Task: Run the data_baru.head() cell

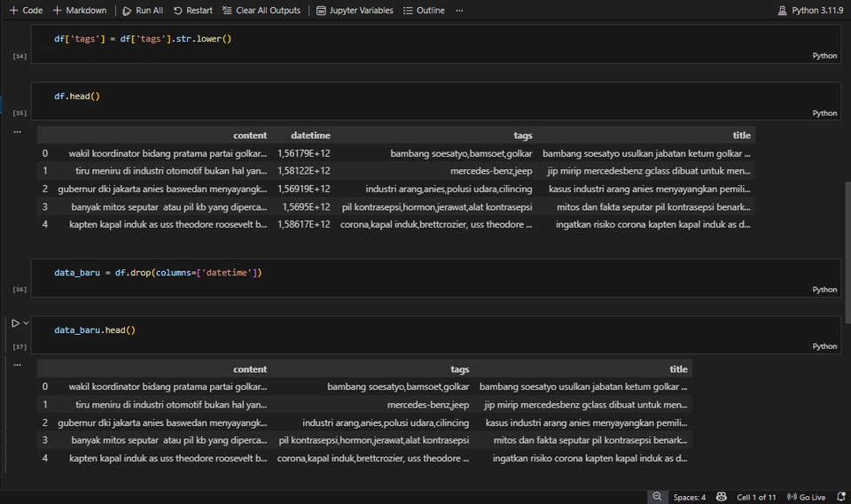Action: 15,323
